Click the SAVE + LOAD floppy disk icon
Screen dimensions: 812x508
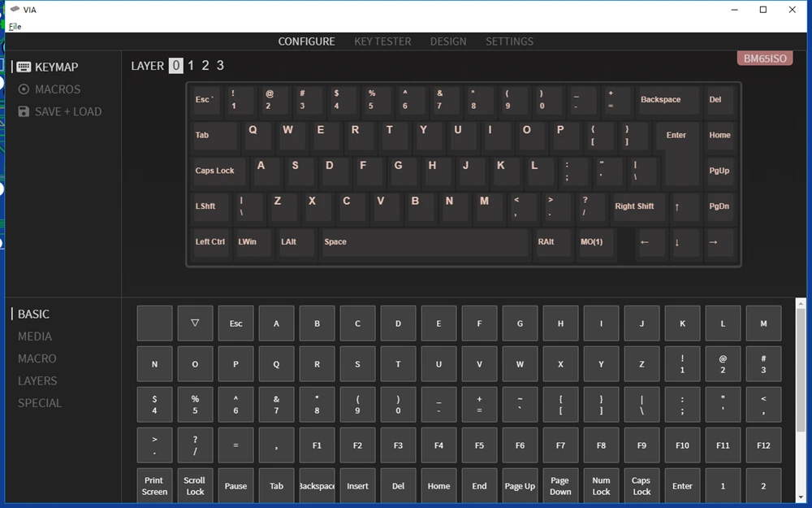[24, 112]
